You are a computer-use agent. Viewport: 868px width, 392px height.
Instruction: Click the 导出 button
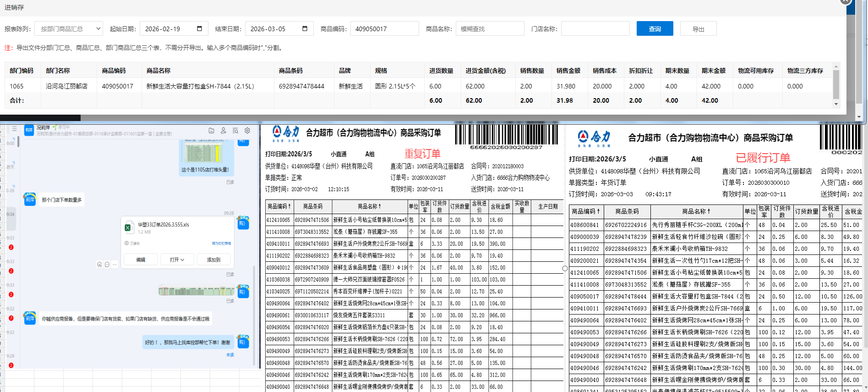coord(698,28)
